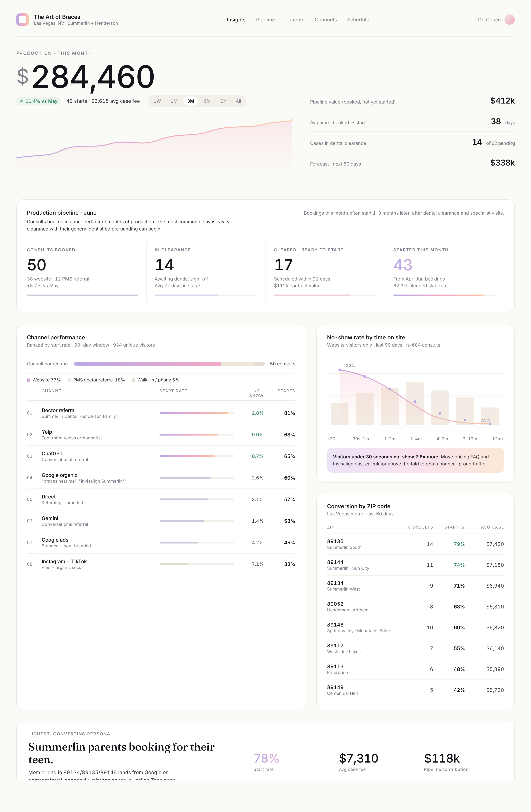
Task: Open ZIP 89148 Spring Valley row
Action: (x=415, y=627)
